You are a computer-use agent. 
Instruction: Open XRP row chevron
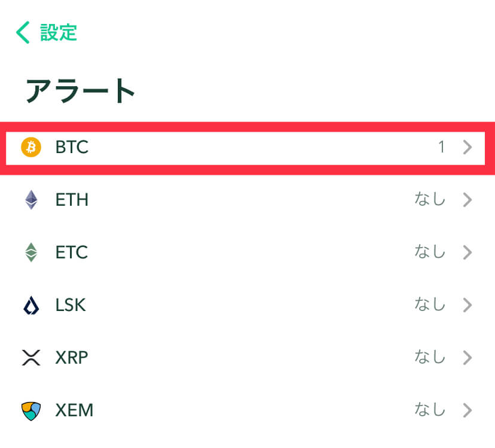tap(467, 358)
